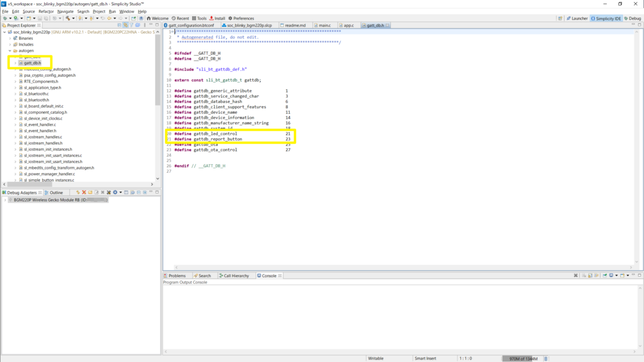Click the red X disconnect icon in Debug Adapters
The height and width of the screenshot is (362, 644).
point(84,193)
